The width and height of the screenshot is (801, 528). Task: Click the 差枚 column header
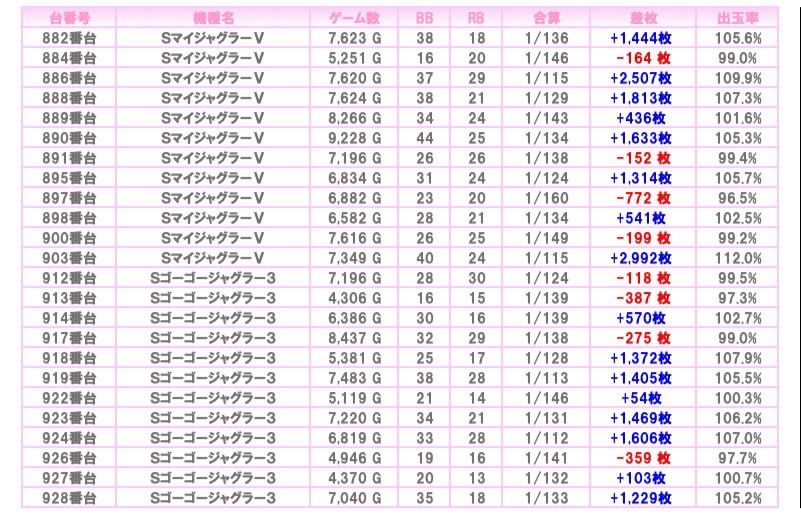coord(643,18)
